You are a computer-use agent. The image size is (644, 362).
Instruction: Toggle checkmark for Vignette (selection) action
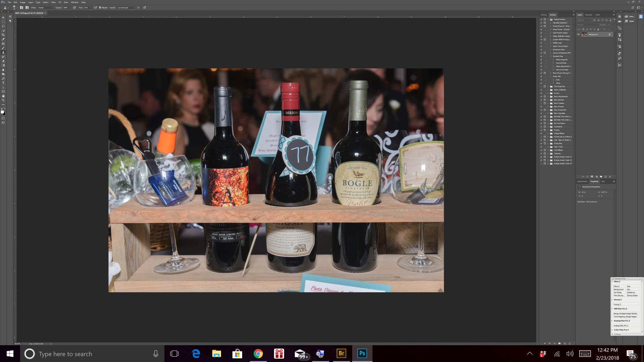click(x=541, y=23)
